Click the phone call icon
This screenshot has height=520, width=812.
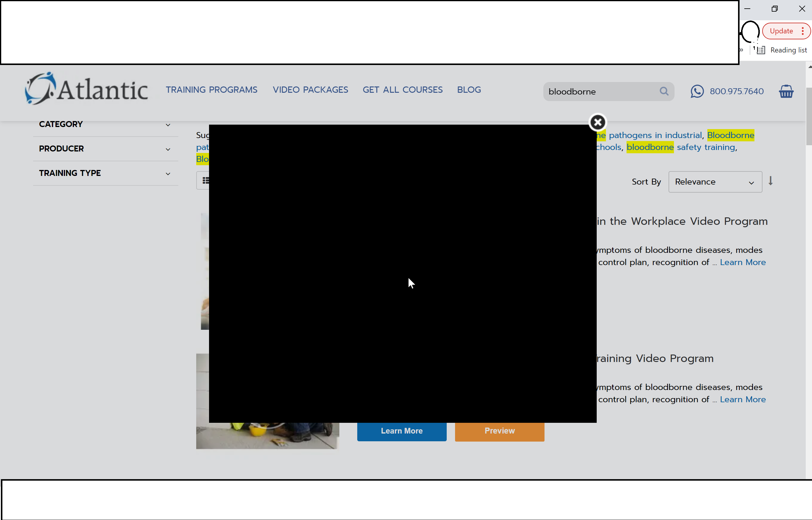click(697, 91)
